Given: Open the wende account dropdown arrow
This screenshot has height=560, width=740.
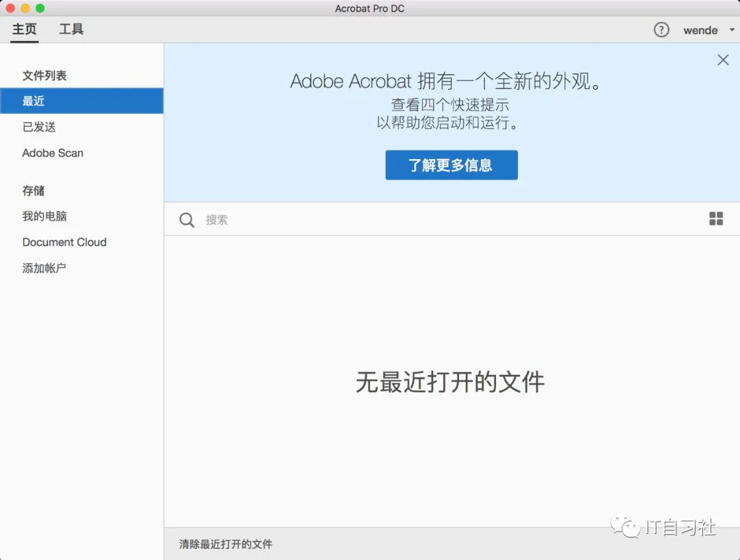Looking at the screenshot, I should 732,29.
